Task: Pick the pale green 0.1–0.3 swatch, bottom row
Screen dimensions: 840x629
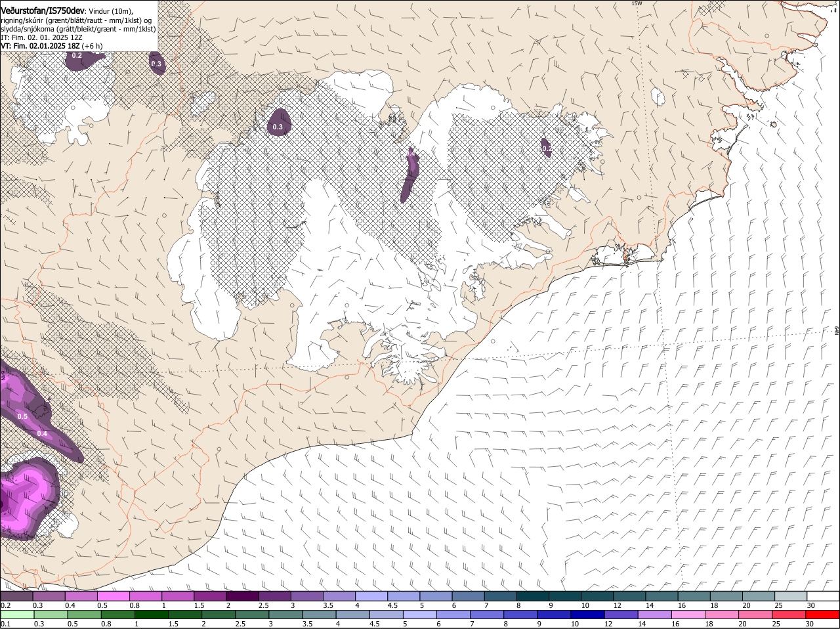Action: point(17,615)
